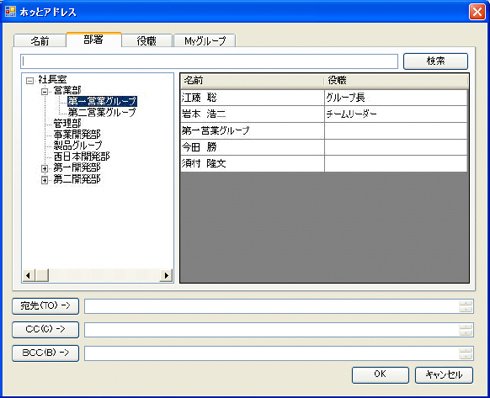Collapse the 社長室 tree node
This screenshot has height=398, width=490.
click(30, 80)
